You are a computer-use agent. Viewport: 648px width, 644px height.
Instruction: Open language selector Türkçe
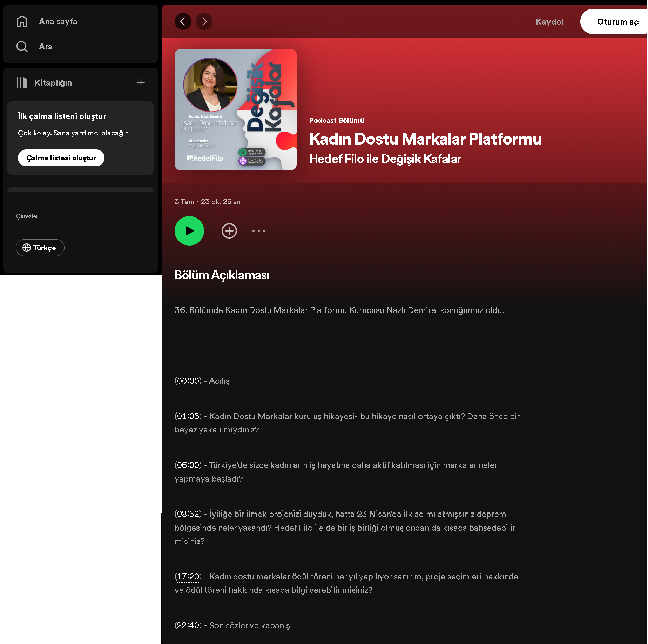[40, 248]
